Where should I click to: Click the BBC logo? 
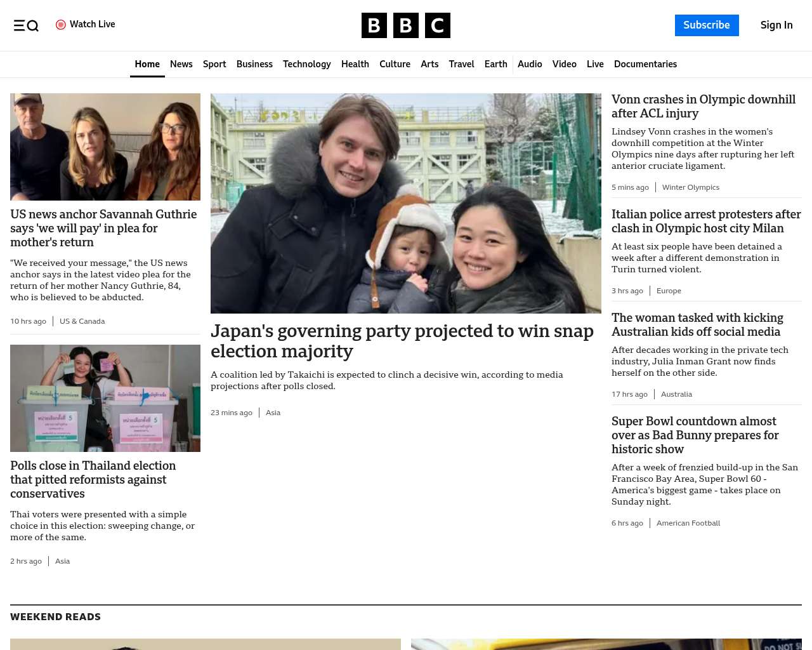pyautogui.click(x=405, y=25)
